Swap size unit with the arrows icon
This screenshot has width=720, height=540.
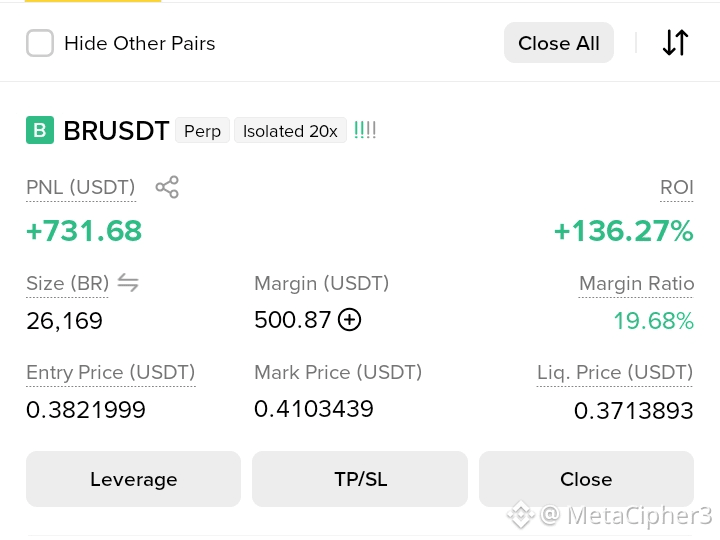[x=128, y=282]
